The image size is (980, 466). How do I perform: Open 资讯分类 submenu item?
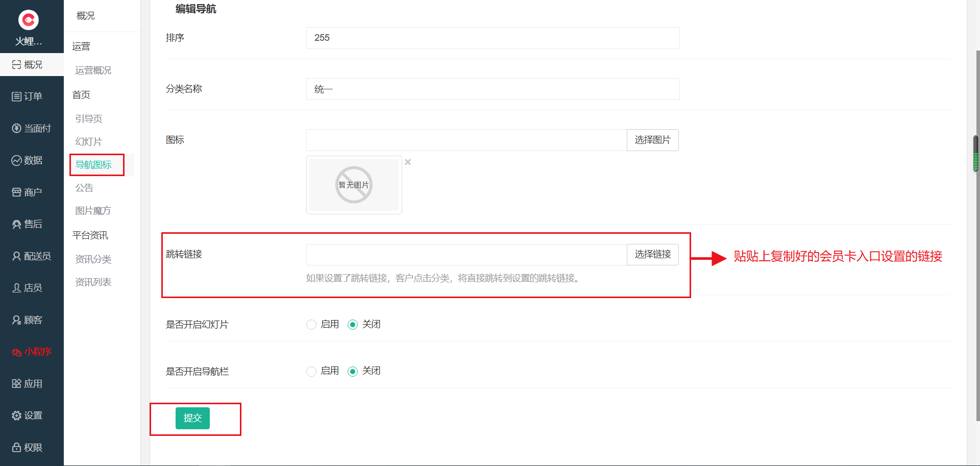coord(93,259)
